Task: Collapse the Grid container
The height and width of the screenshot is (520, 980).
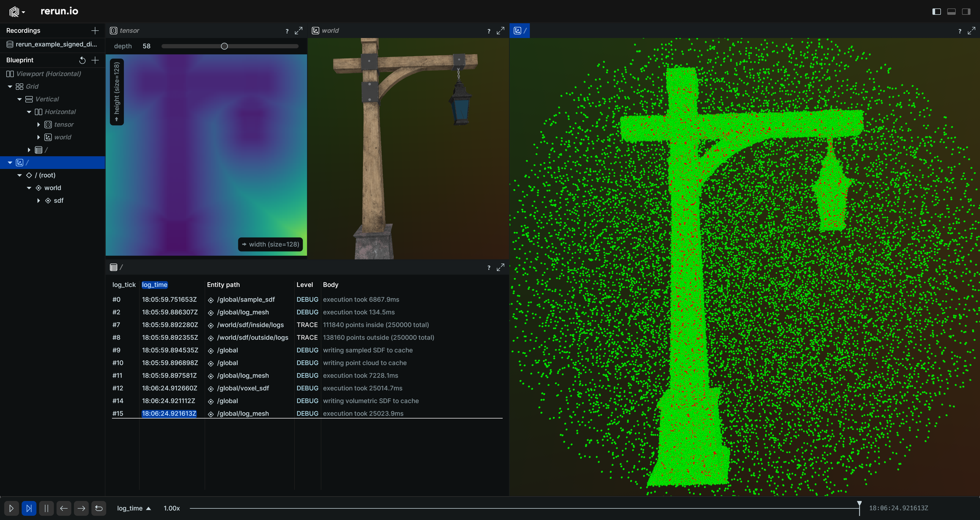Action: tap(10, 87)
